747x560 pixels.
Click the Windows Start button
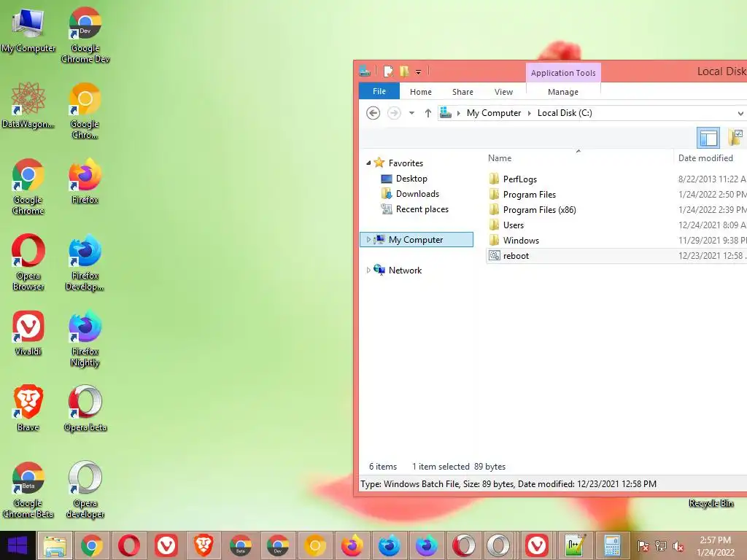(x=18, y=545)
